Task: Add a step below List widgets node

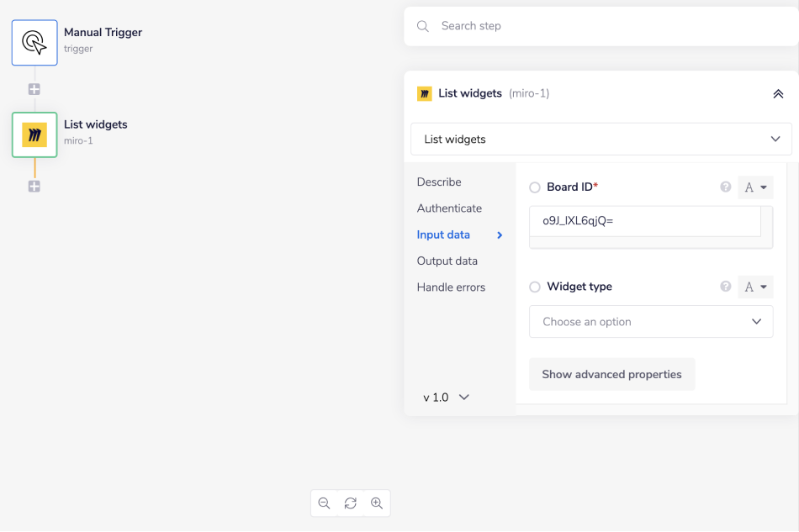Action: 34,187
